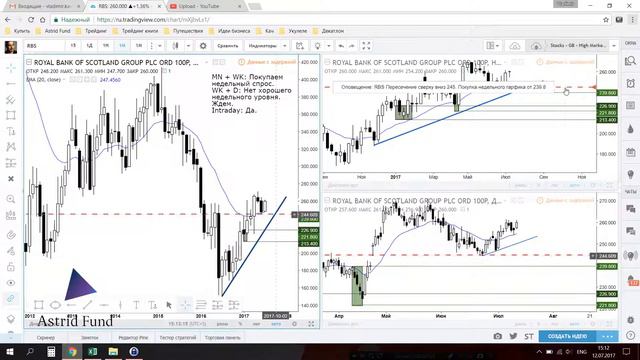Toggle the лог scale on the main chart
The width and height of the screenshot is (640, 360).
[x=256, y=324]
